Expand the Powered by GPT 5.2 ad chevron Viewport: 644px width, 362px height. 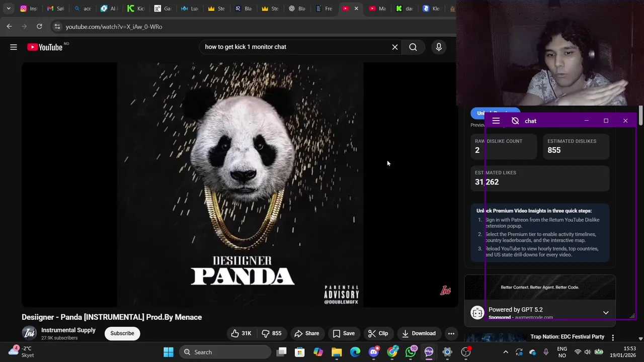pos(606,313)
